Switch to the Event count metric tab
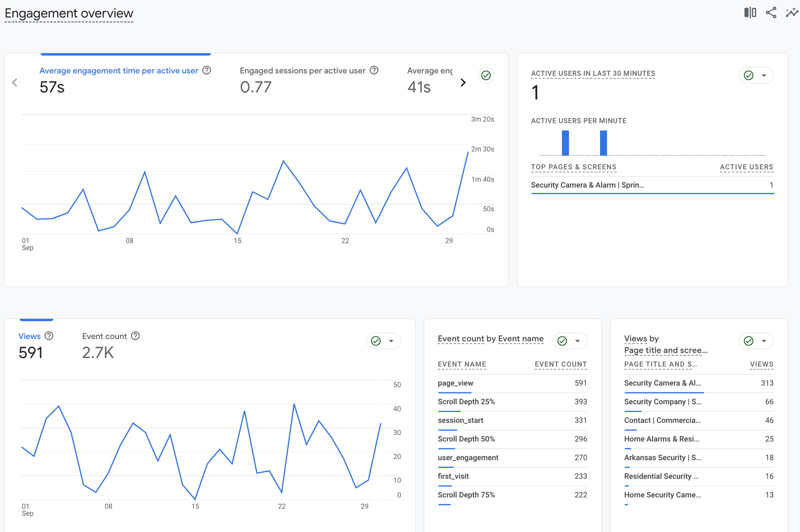 coord(104,336)
